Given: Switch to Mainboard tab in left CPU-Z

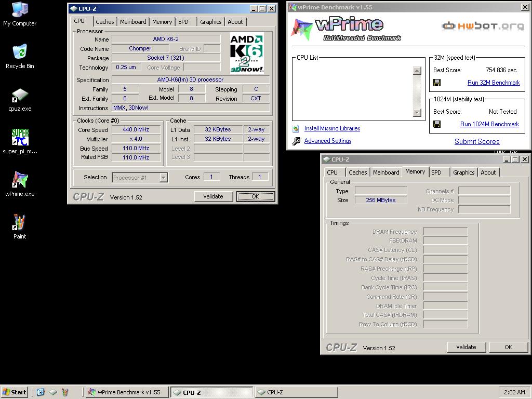Looking at the screenshot, I should 133,22.
